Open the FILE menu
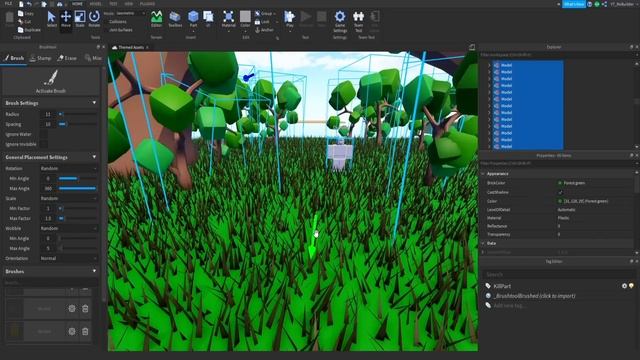The height and width of the screenshot is (360, 640). (8, 4)
